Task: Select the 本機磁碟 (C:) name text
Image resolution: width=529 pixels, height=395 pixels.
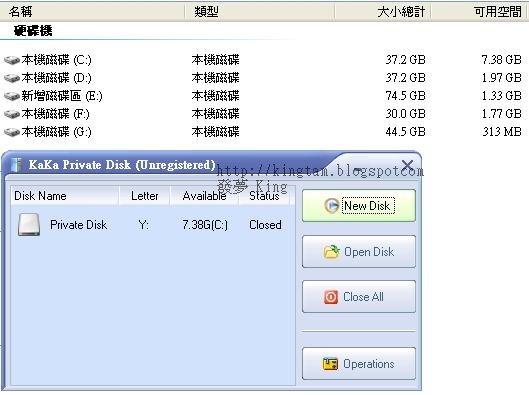Action: tap(56, 60)
